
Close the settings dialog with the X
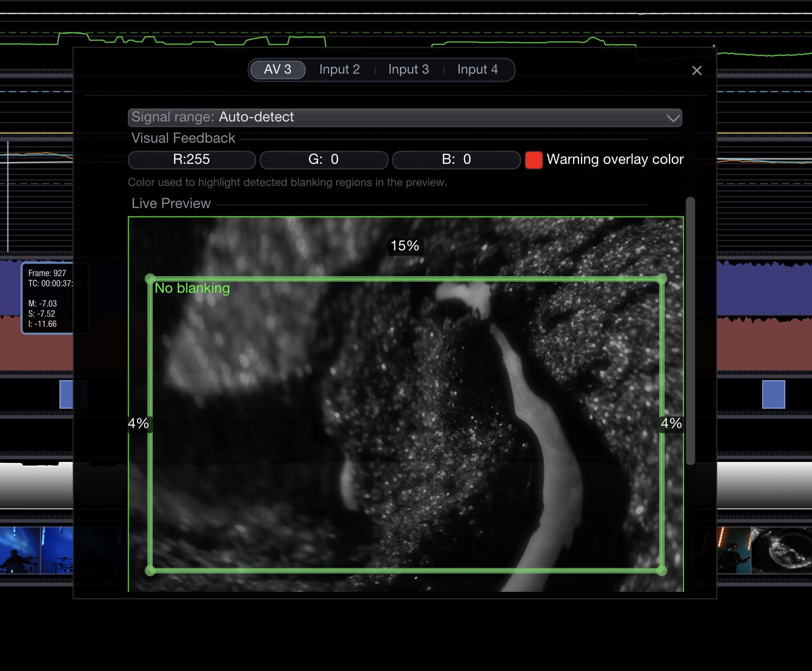point(696,70)
